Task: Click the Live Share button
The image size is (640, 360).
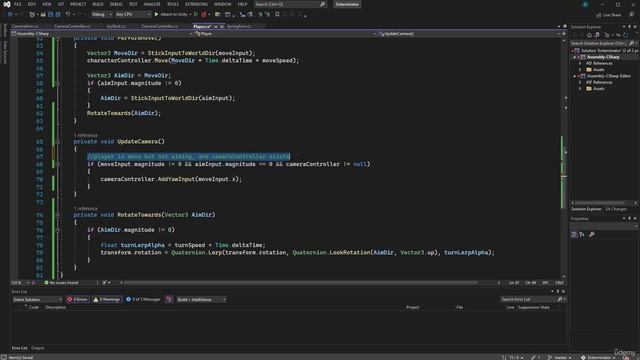Action: pyautogui.click(x=608, y=15)
